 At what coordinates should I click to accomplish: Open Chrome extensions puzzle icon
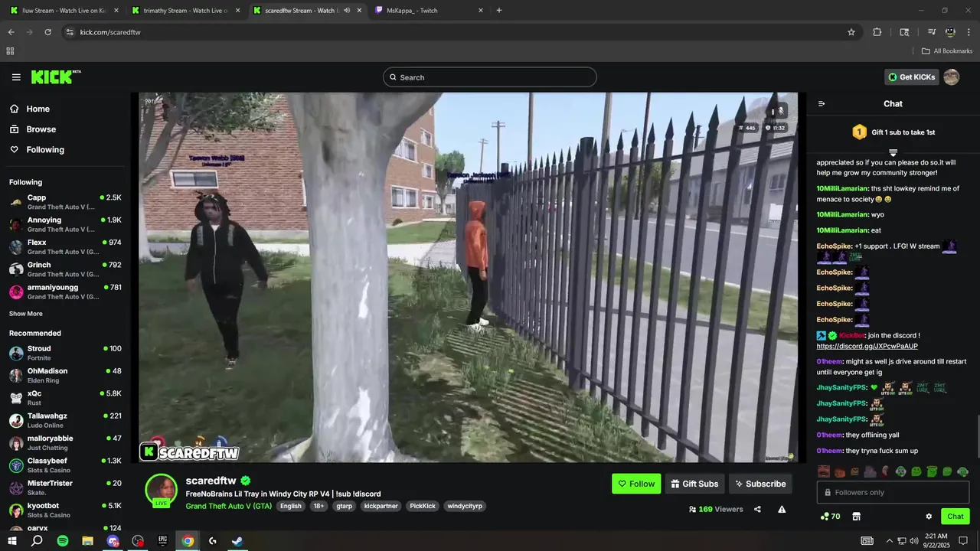[877, 32]
